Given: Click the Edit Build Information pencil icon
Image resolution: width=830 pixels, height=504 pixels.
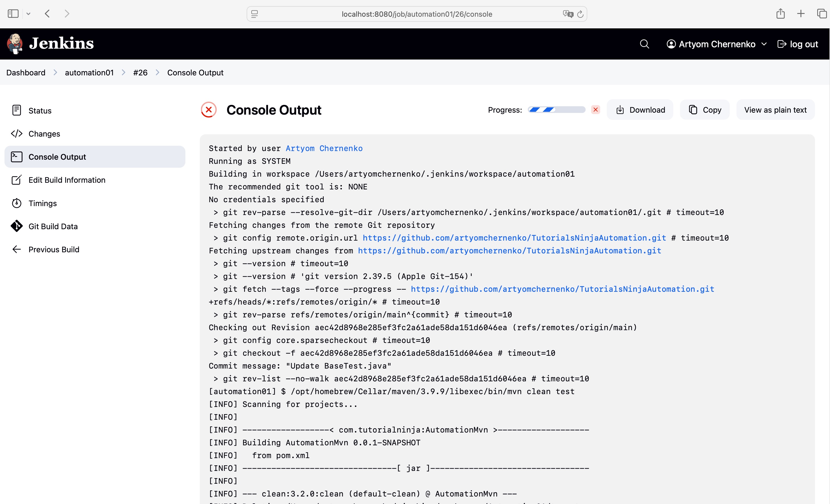Looking at the screenshot, I should (16, 180).
